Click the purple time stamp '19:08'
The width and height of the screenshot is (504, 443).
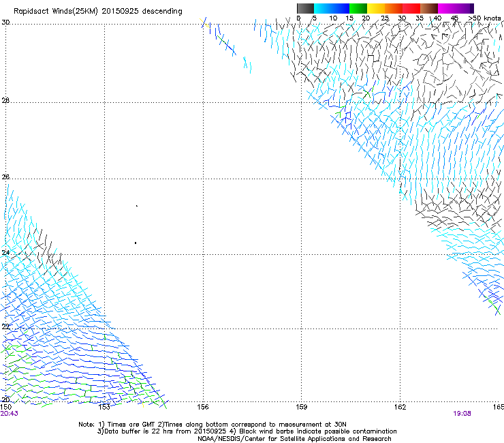coord(462,414)
